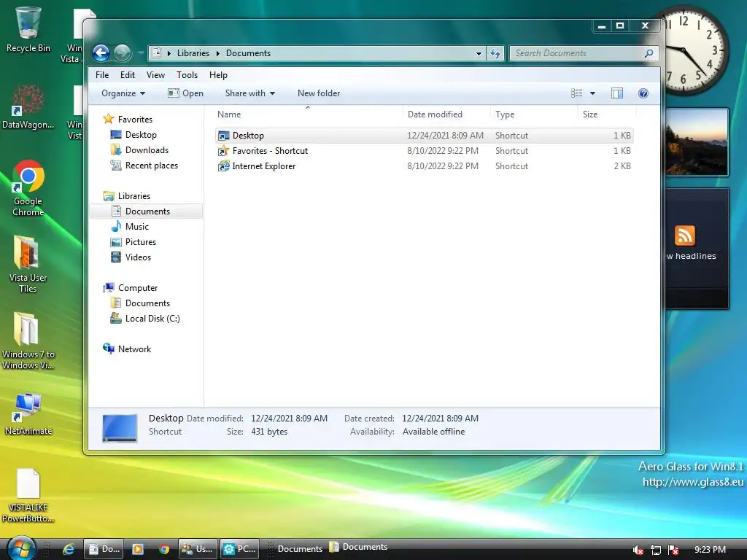Select the NetAnimate desktop shortcut

coord(28,413)
